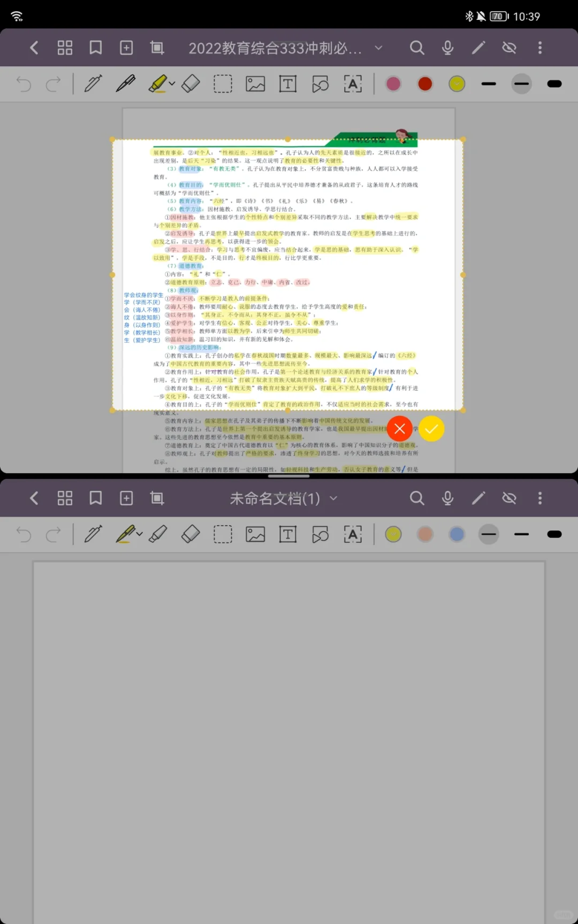Insert image in bottom toolbar

point(255,534)
